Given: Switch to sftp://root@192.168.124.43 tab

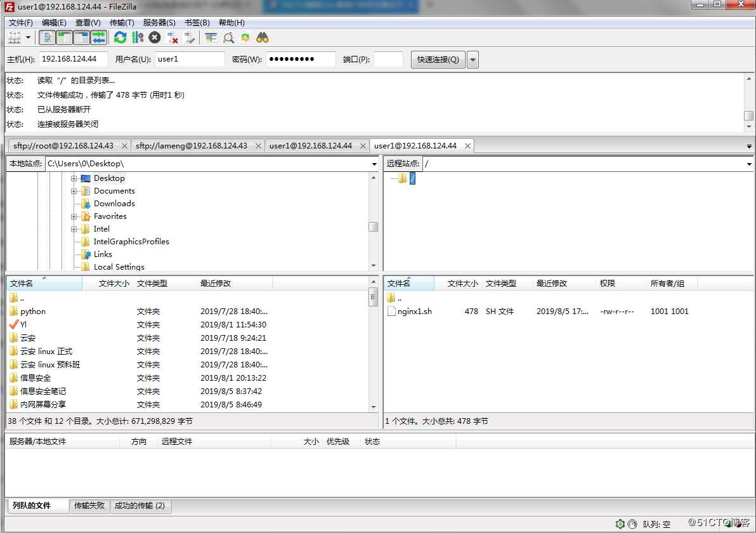Looking at the screenshot, I should point(63,146).
